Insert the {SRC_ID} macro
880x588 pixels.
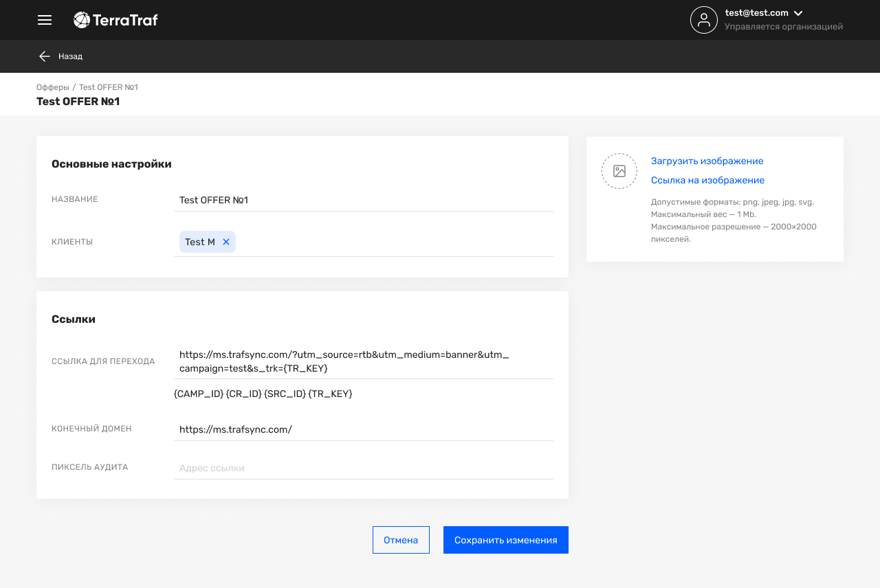click(x=285, y=394)
